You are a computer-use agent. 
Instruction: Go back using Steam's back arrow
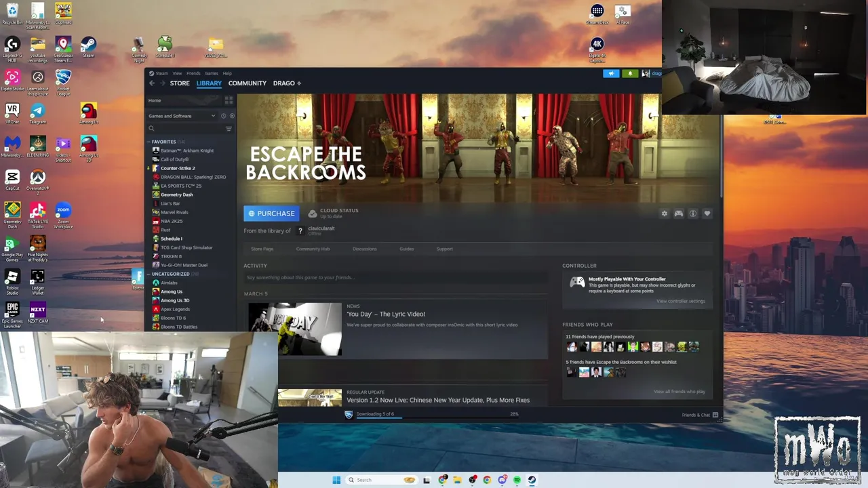pos(152,83)
